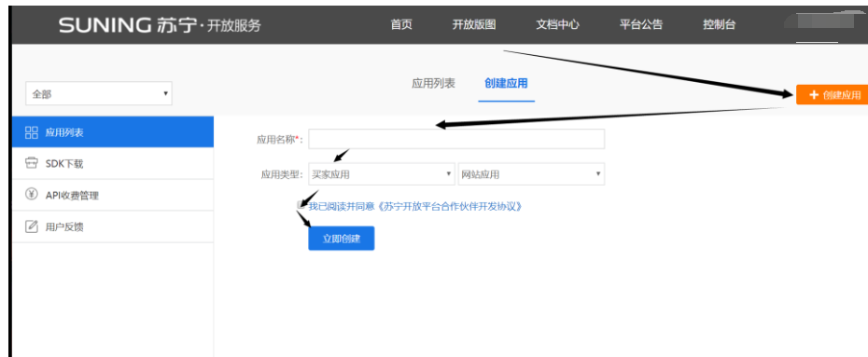Screen dimensions: 868x357
Task: Click the API收费管理 yen icon
Action: (32, 195)
